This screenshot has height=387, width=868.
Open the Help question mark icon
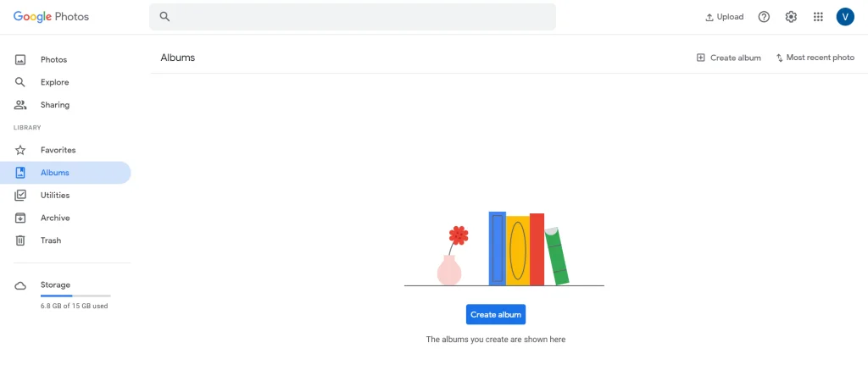click(764, 17)
